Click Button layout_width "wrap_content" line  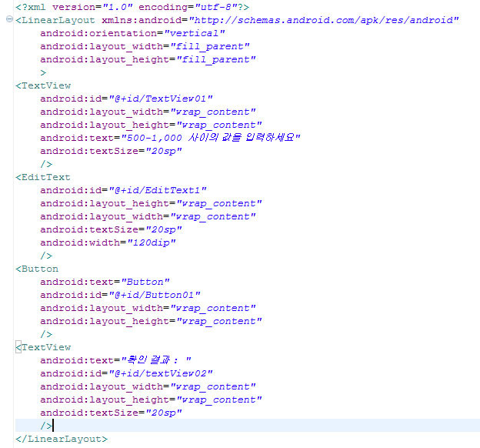(x=148, y=308)
